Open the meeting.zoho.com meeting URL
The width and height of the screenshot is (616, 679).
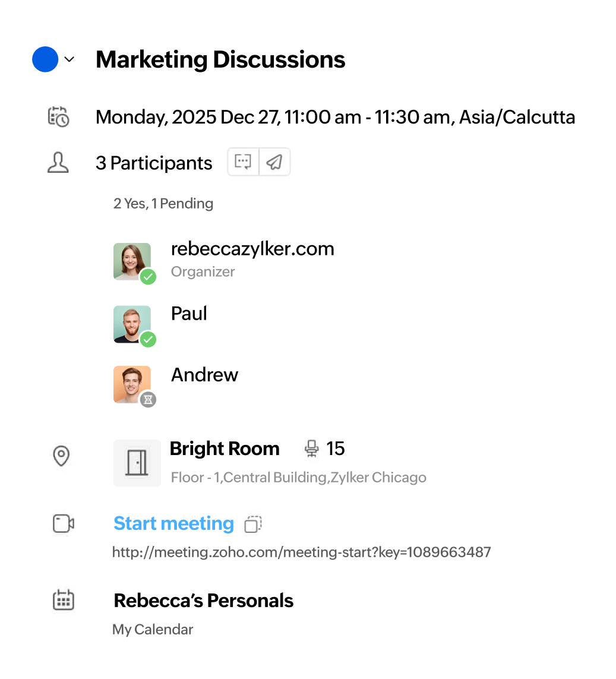pos(301,552)
